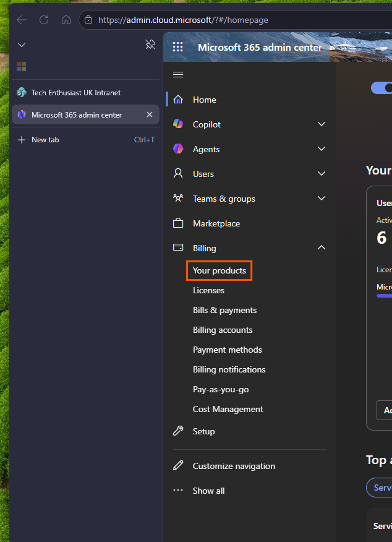The image size is (392, 542).
Task: Go to Home in navigation
Action: coord(205,100)
